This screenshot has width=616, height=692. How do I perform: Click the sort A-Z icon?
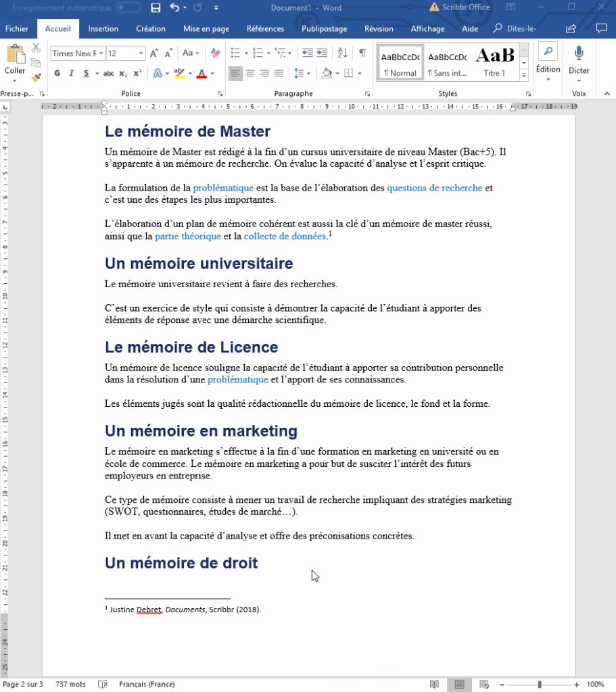pyautogui.click(x=342, y=53)
